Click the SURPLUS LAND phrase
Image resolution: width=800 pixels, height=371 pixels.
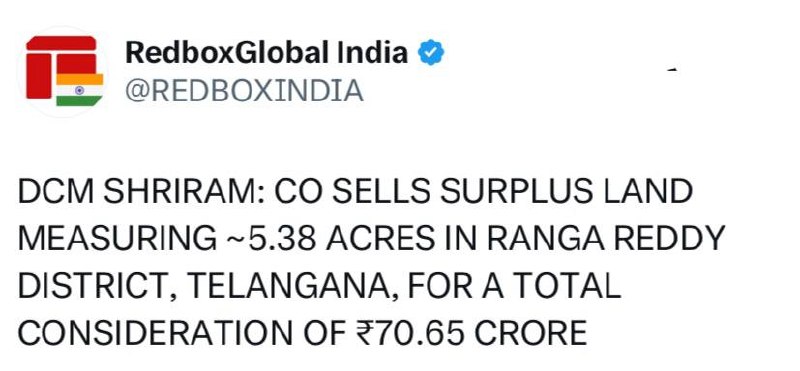coord(567,192)
